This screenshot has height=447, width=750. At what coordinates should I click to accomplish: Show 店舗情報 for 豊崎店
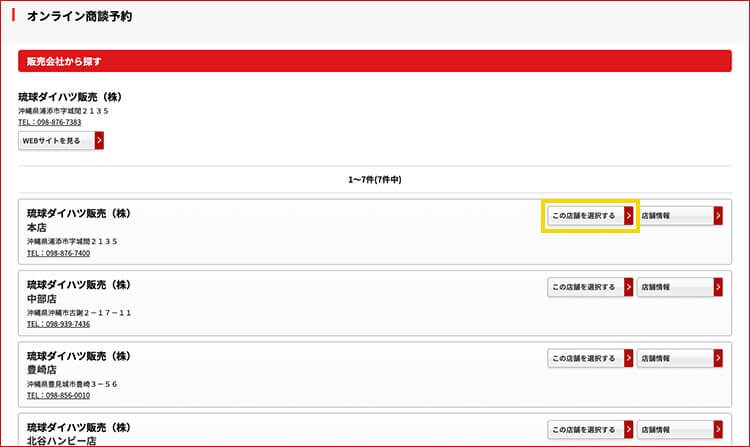680,358
